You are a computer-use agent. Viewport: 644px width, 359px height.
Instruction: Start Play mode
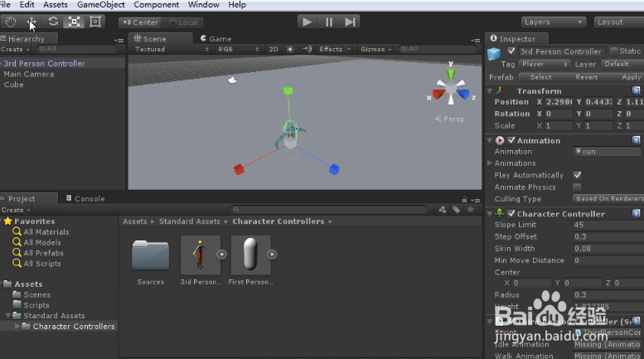[307, 22]
